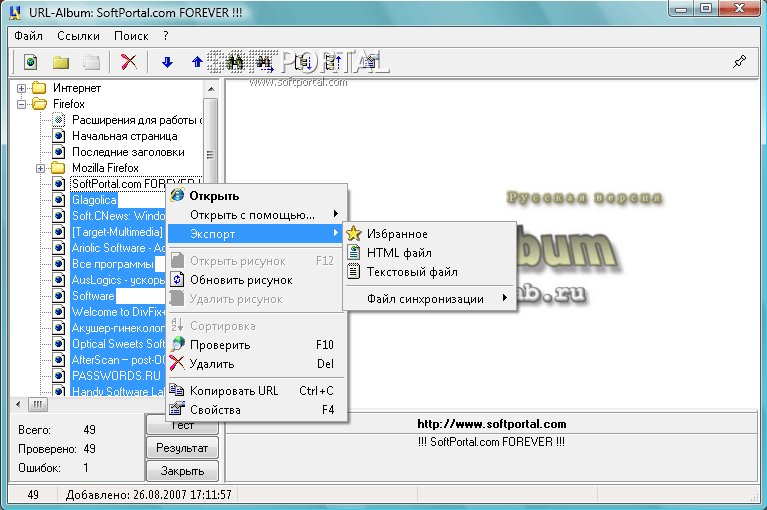
Task: Click the Результат button
Action: click(x=182, y=447)
